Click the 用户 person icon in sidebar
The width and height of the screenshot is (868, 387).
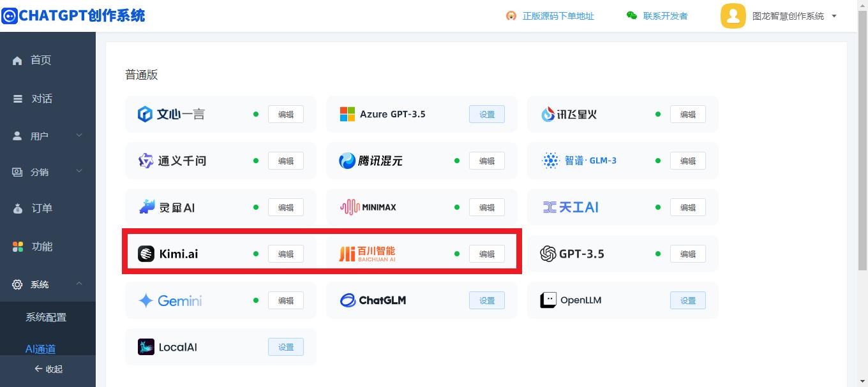[x=17, y=136]
